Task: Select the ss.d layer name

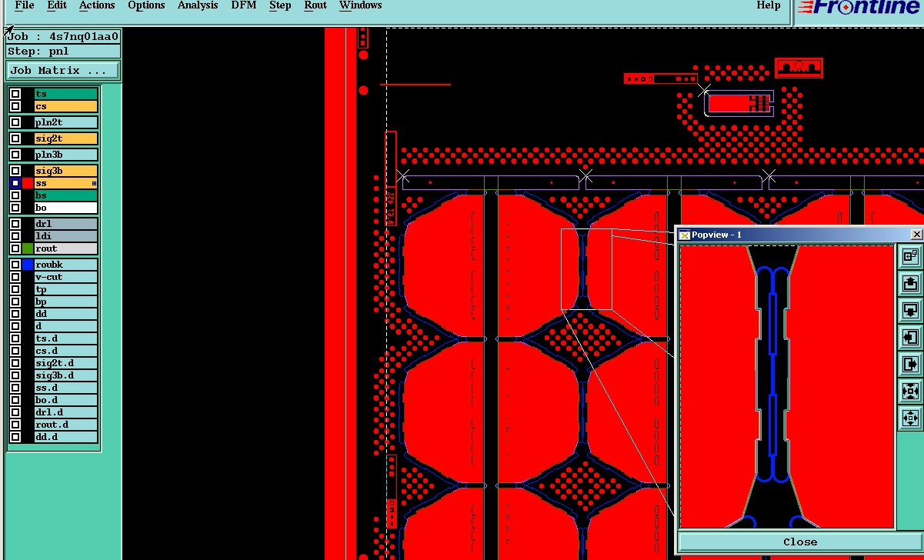Action: [x=66, y=388]
